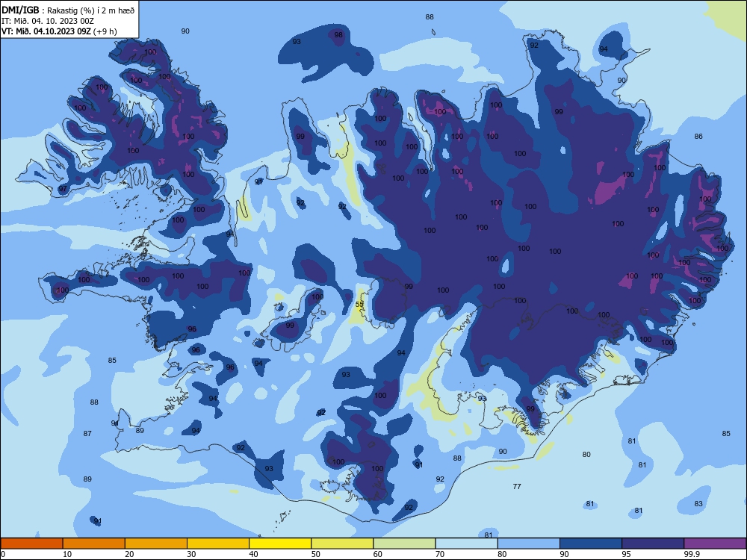Click the dark orange 0–10 legend swatch
The image size is (747, 560).
pos(31,544)
